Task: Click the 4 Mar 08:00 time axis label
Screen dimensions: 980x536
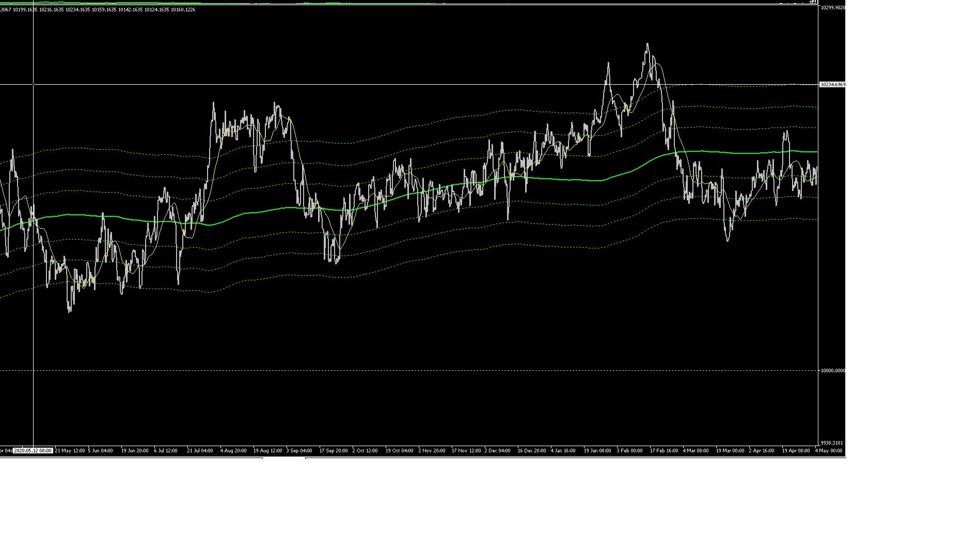Action: (696, 450)
